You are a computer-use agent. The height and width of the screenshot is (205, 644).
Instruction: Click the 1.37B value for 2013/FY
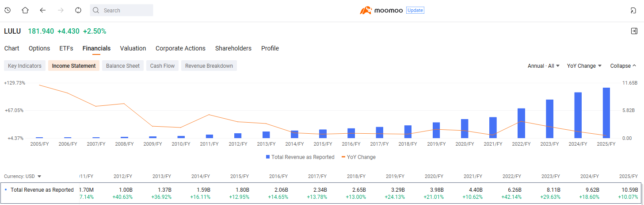(164, 190)
